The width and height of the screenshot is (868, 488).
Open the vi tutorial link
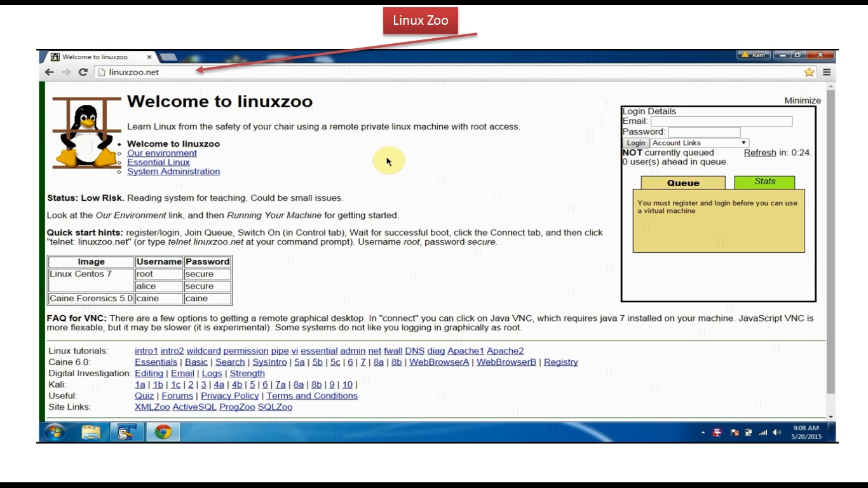[x=295, y=351]
